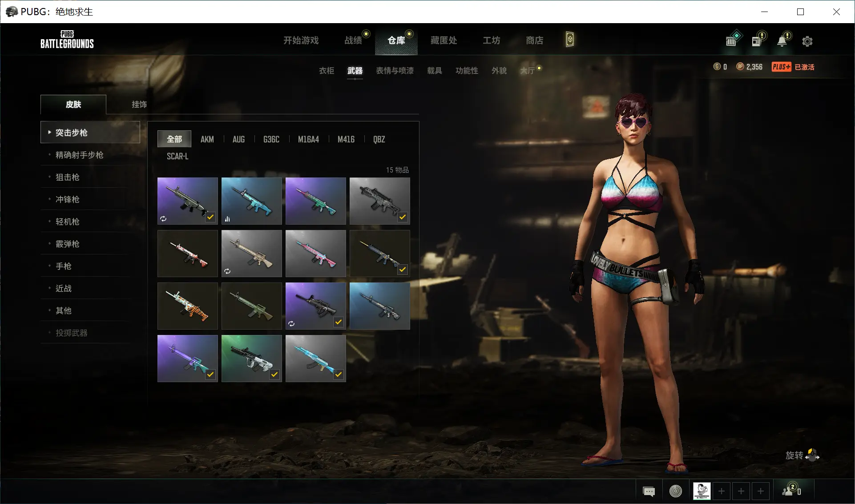Click the player avatar in team slots
Screen dimensions: 855x504
[702, 491]
